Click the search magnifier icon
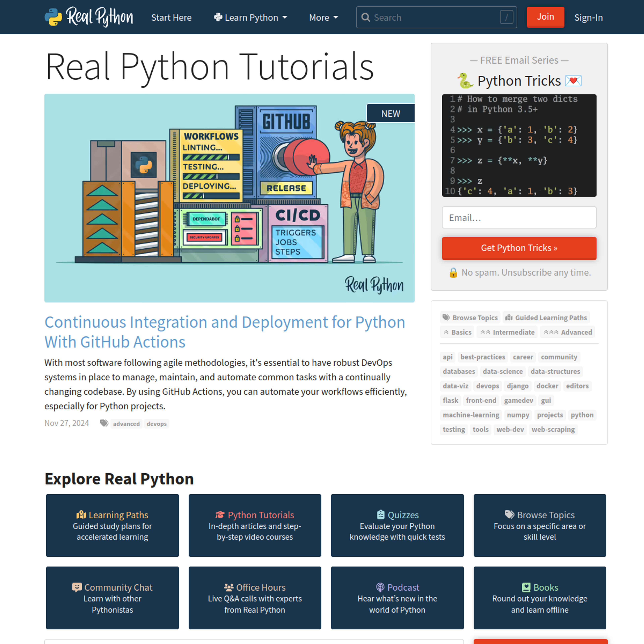The height and width of the screenshot is (644, 644). (366, 17)
